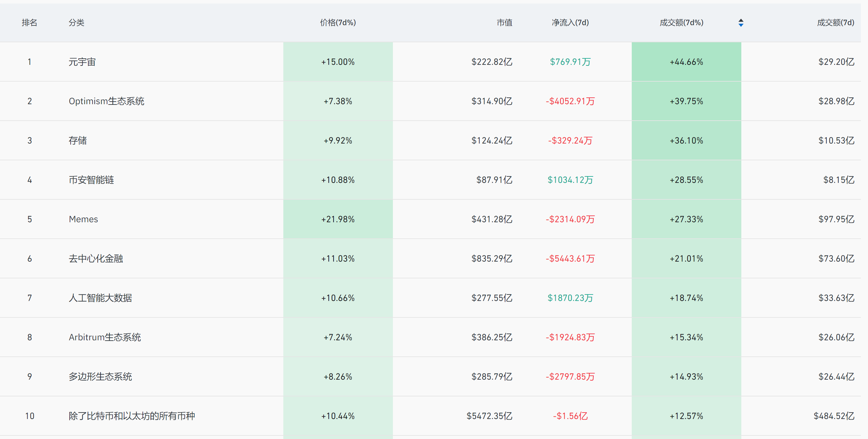Click market cap $431.28亿
The height and width of the screenshot is (439, 868).
tap(492, 219)
